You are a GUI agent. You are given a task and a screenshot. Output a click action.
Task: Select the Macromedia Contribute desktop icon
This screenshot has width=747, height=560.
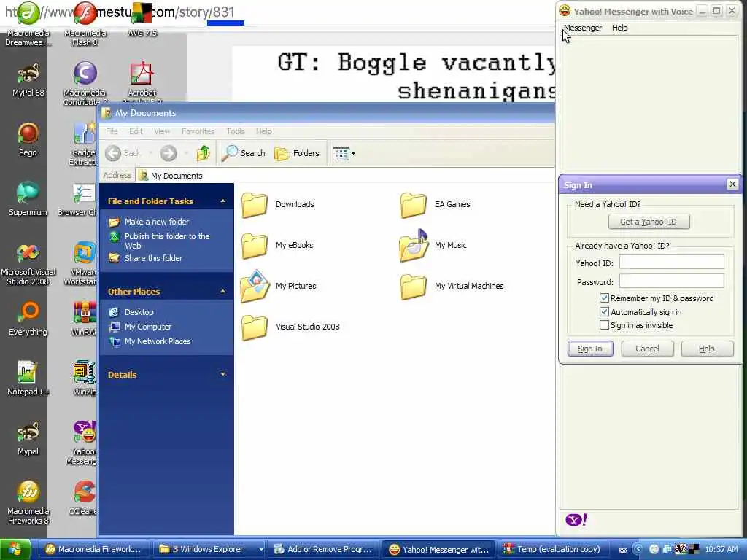[x=85, y=83]
